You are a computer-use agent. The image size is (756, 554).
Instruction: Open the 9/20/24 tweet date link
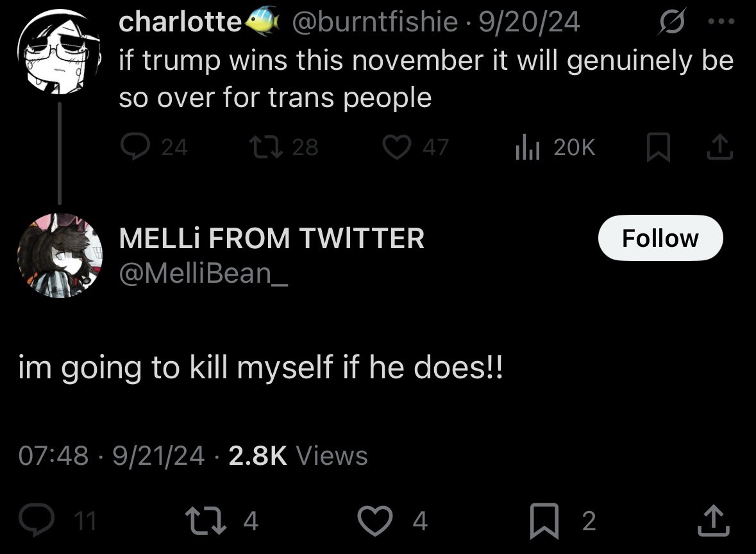click(x=529, y=22)
